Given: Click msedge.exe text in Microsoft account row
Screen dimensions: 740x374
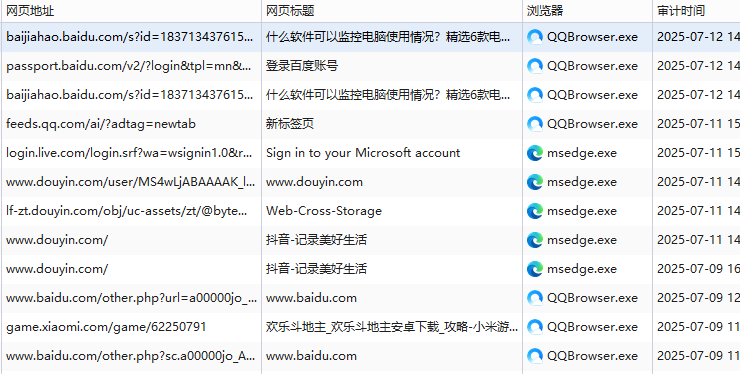Looking at the screenshot, I should pyautogui.click(x=582, y=153).
